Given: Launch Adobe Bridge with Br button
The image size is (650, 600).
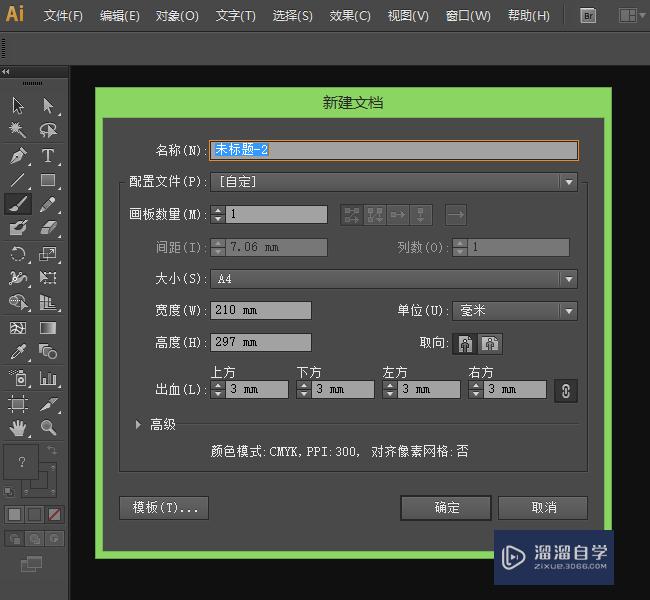Looking at the screenshot, I should point(588,16).
